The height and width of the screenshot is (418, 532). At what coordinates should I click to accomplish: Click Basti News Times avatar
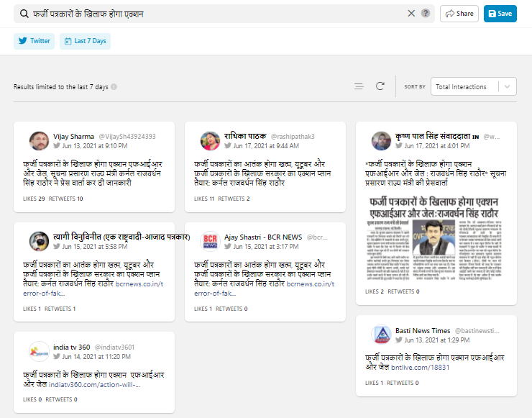click(x=381, y=335)
